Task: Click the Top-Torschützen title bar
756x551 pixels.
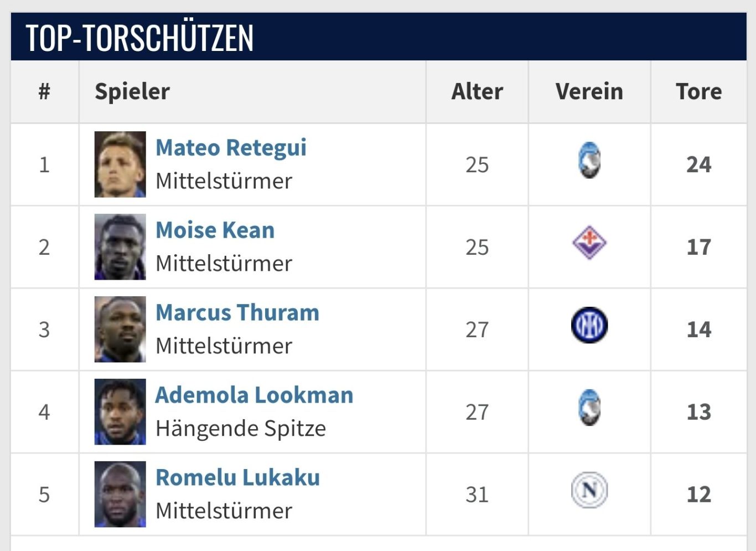Action: pos(379,37)
